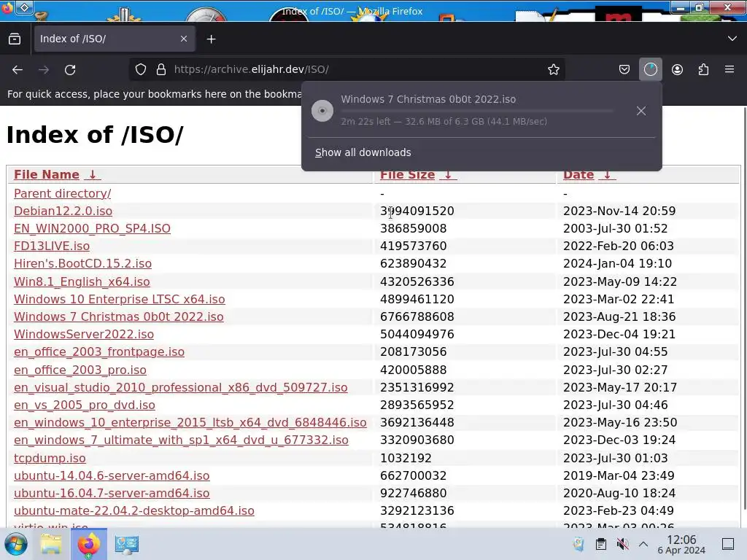The height and width of the screenshot is (560, 747).
Task: Download ubuntu-mate-22.04.2-desktop-amd64.iso
Action: pos(134,511)
